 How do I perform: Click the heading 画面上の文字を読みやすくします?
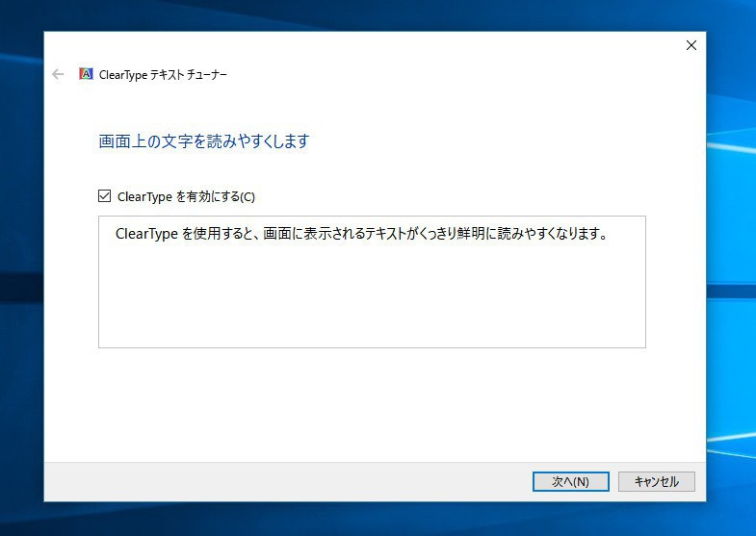204,141
